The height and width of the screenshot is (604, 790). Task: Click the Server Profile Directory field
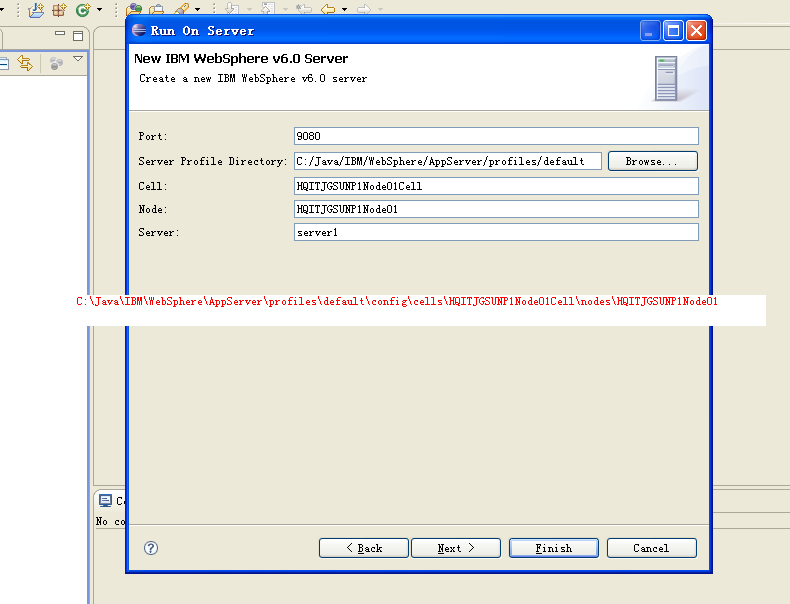(x=448, y=161)
